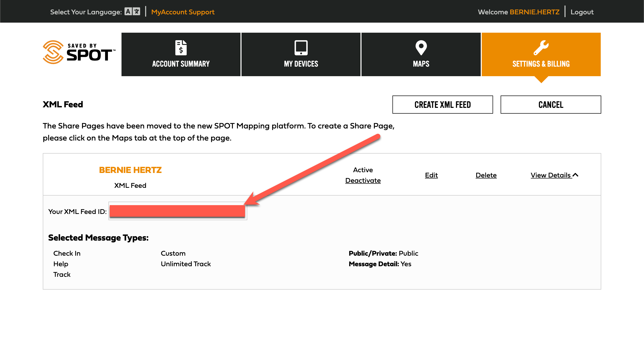644x362 pixels.
Task: Open the Account Summary tab
Action: 181,54
